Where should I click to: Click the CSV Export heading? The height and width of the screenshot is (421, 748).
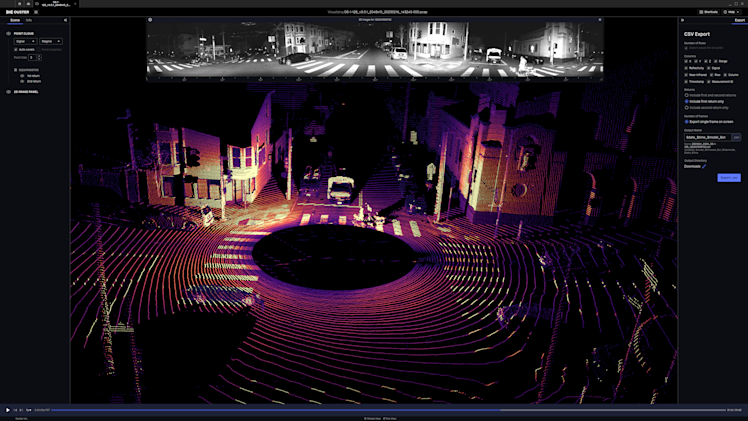coord(696,34)
